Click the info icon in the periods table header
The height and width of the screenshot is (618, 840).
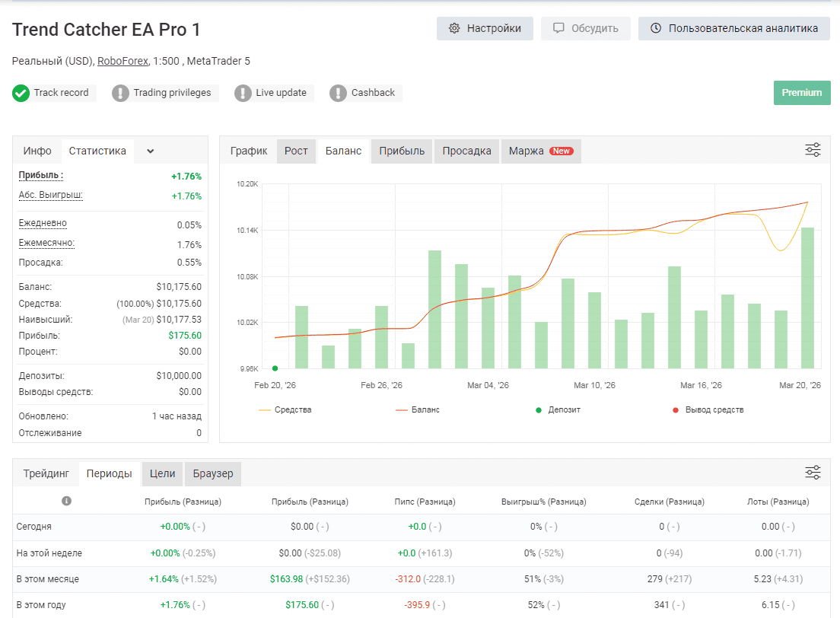coord(66,501)
